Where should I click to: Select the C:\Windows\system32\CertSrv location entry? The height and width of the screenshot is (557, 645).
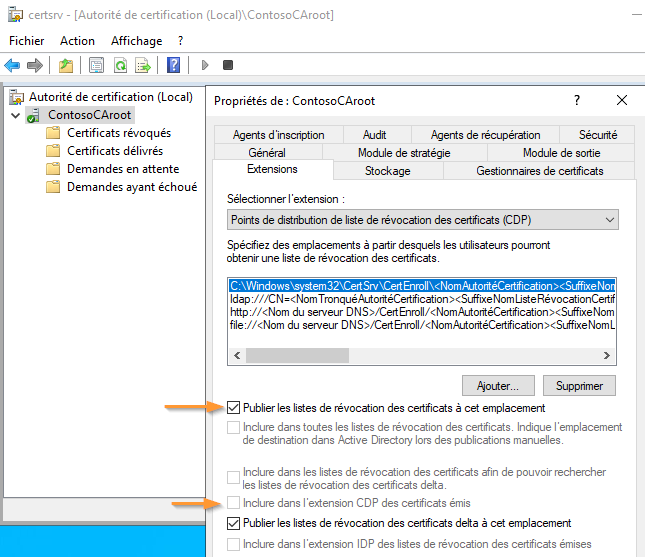[x=422, y=286]
